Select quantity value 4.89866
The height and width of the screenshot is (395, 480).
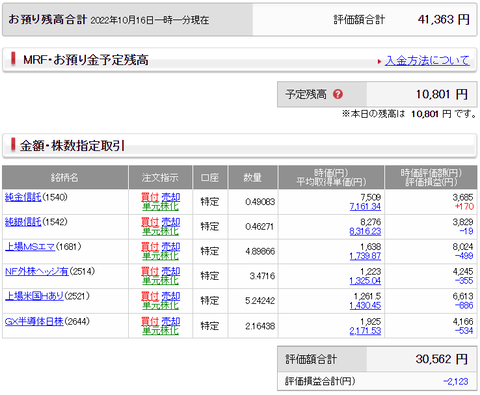(260, 251)
